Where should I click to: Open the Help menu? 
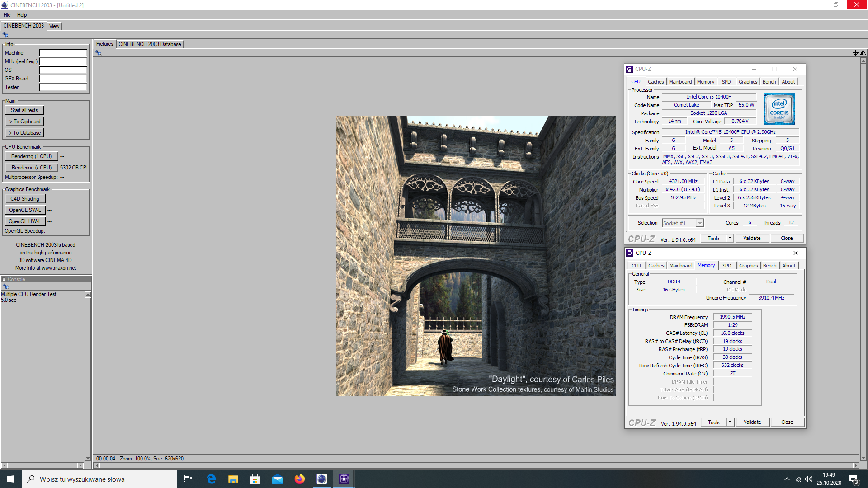[x=22, y=15]
